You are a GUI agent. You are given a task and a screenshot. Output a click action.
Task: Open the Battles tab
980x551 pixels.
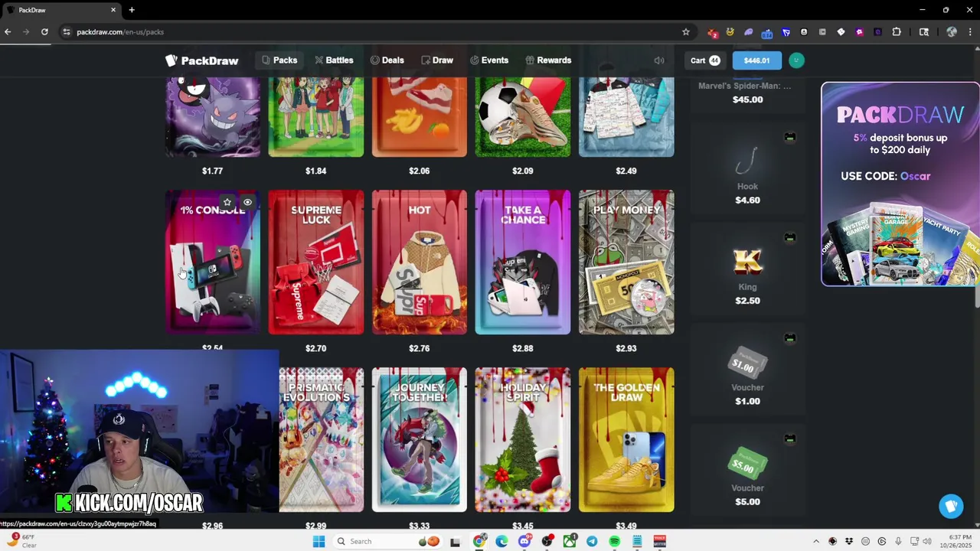[333, 60]
